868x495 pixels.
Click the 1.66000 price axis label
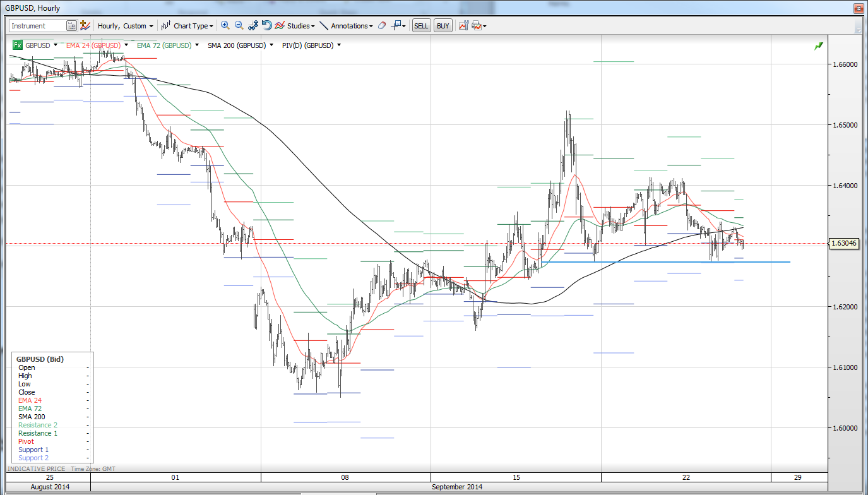click(x=845, y=64)
